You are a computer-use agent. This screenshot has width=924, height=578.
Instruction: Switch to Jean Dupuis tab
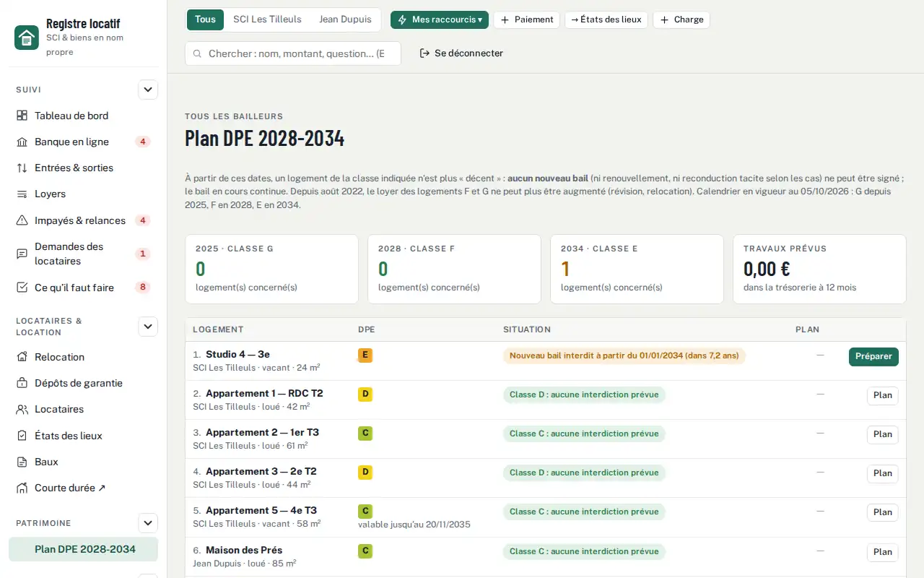point(345,20)
